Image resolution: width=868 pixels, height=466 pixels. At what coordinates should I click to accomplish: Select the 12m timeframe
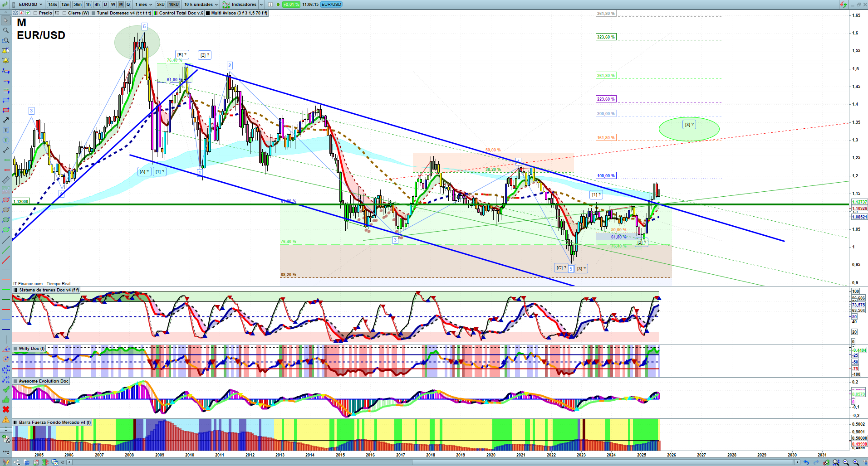tap(65, 5)
